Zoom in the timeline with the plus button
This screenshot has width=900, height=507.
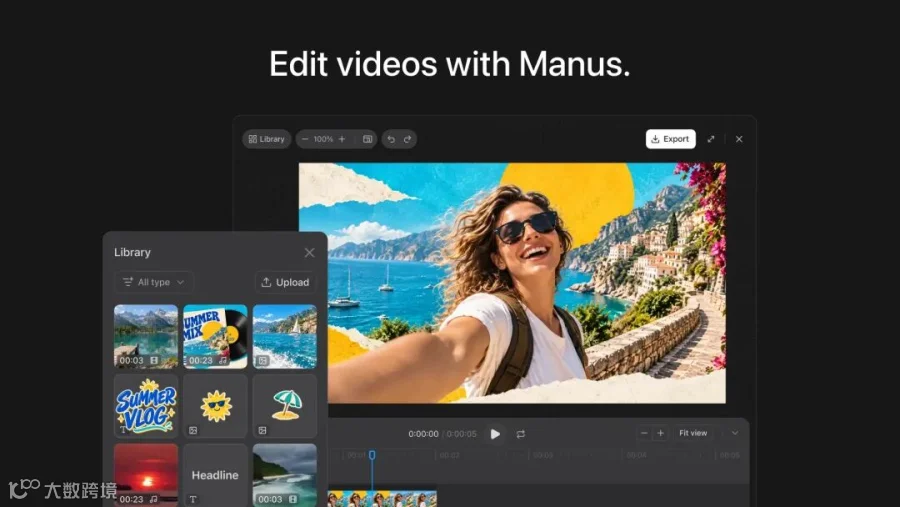click(661, 434)
